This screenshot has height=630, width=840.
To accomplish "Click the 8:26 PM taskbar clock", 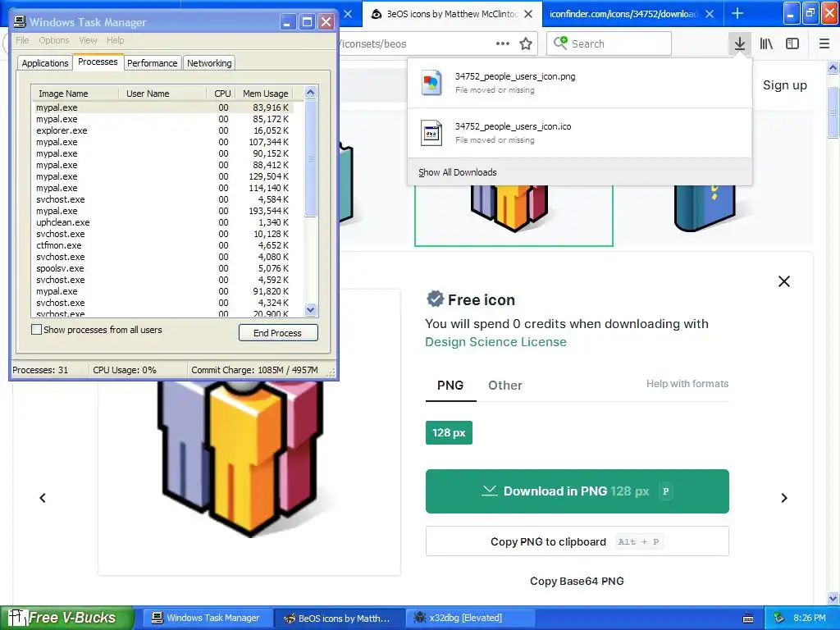I will click(809, 618).
